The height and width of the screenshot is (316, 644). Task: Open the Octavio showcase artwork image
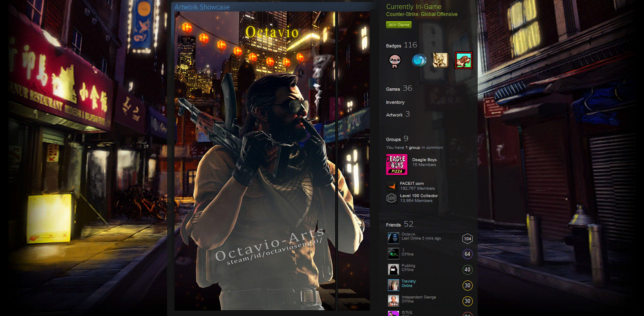255,161
